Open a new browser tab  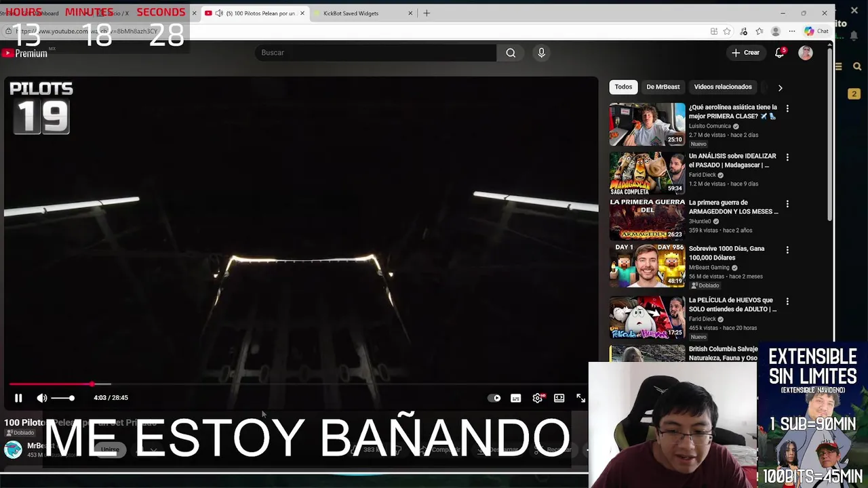tap(427, 13)
